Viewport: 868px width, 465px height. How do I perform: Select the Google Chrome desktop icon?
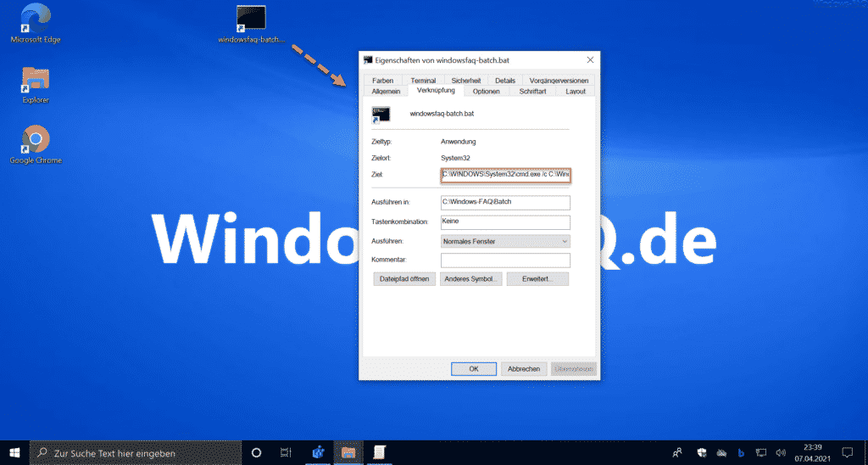[x=36, y=144]
